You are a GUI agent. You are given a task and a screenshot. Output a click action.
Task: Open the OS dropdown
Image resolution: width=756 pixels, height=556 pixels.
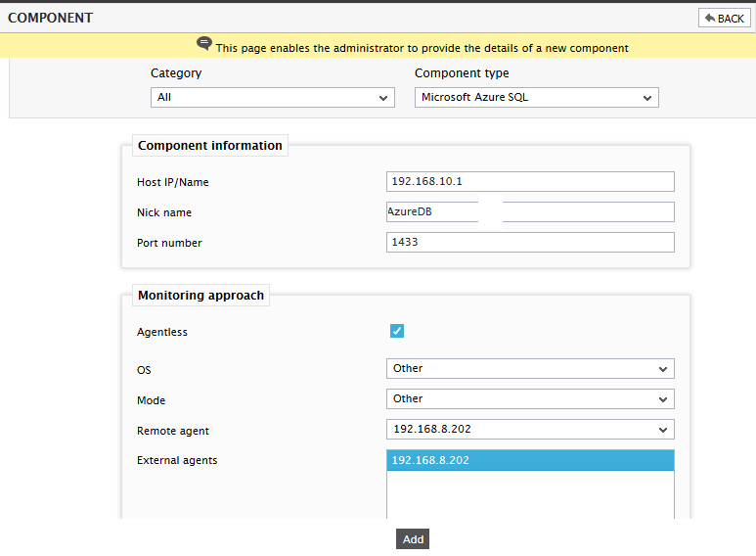[530, 369]
